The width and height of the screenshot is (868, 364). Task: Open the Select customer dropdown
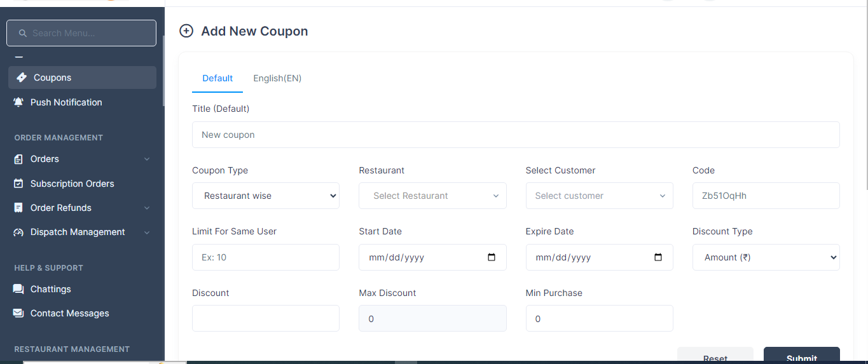point(599,196)
